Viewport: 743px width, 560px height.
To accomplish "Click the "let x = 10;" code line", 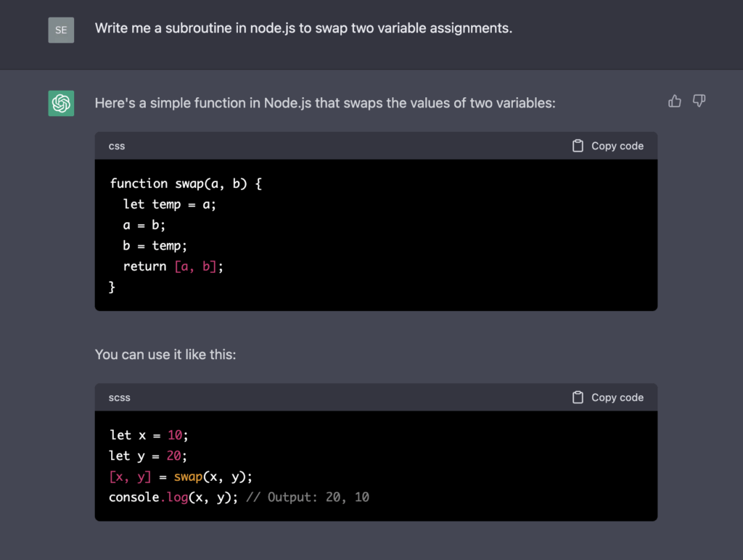I will point(149,435).
